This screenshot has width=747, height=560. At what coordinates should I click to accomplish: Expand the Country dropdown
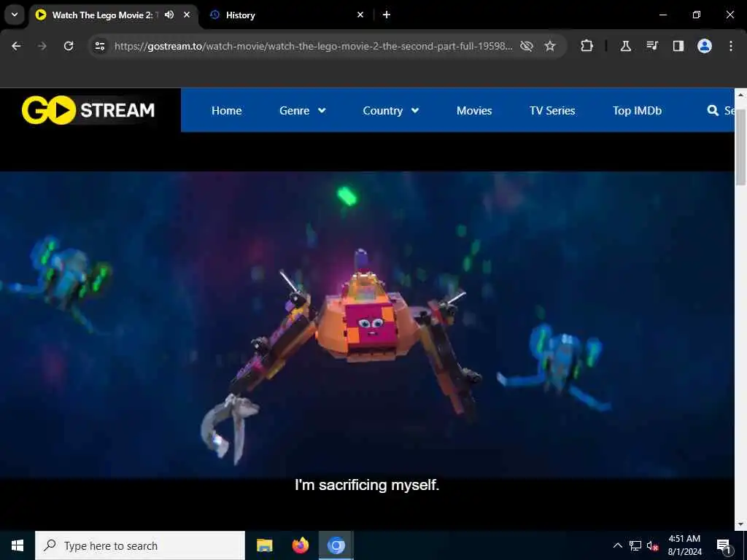coord(391,111)
